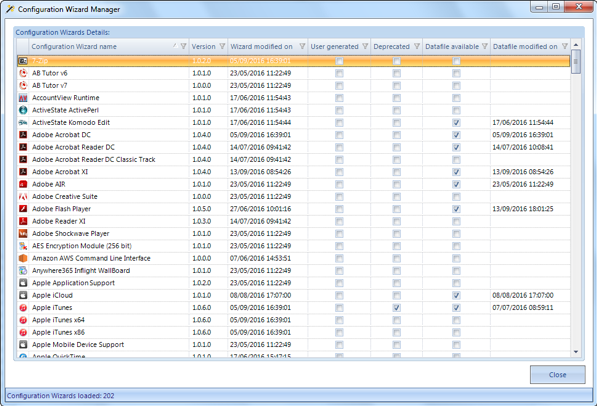This screenshot has height=406, width=597.
Task: Open Datafile modified on column filter
Action: [x=565, y=46]
